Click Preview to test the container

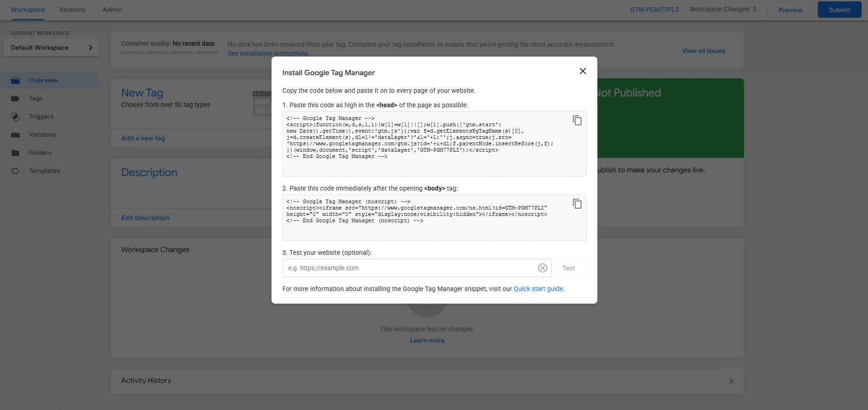790,10
